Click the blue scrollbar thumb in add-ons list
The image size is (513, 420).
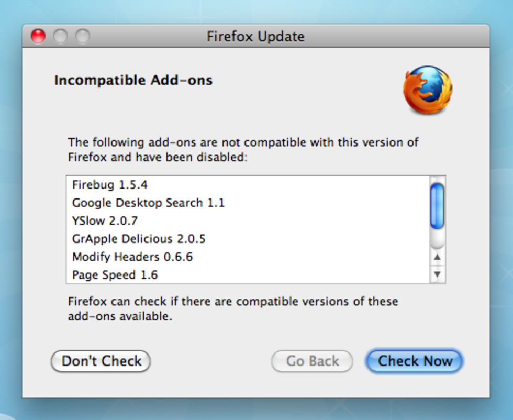pyautogui.click(x=437, y=206)
